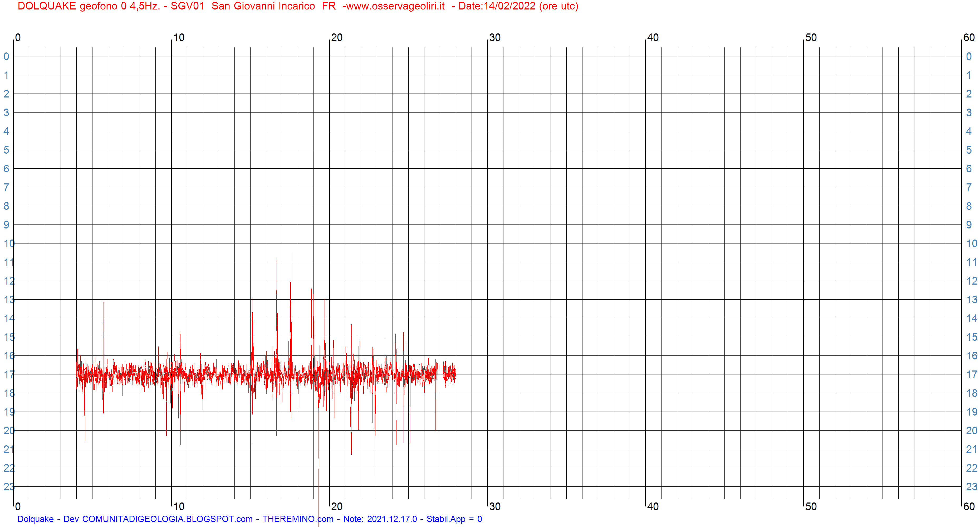Image resolution: width=980 pixels, height=527 pixels.
Task: Click hour label 21 on the right axis
Action: point(972,449)
